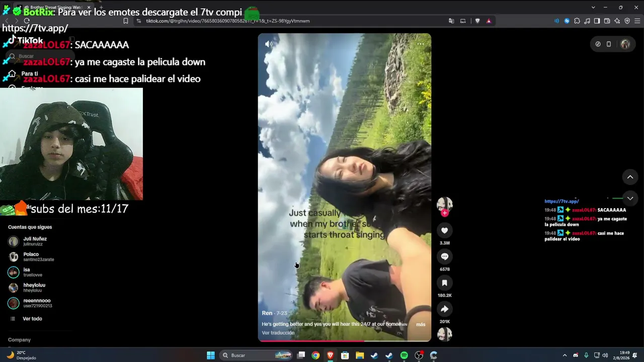Click the TikTok logo
This screenshot has height=362, width=644.
tap(25, 40)
